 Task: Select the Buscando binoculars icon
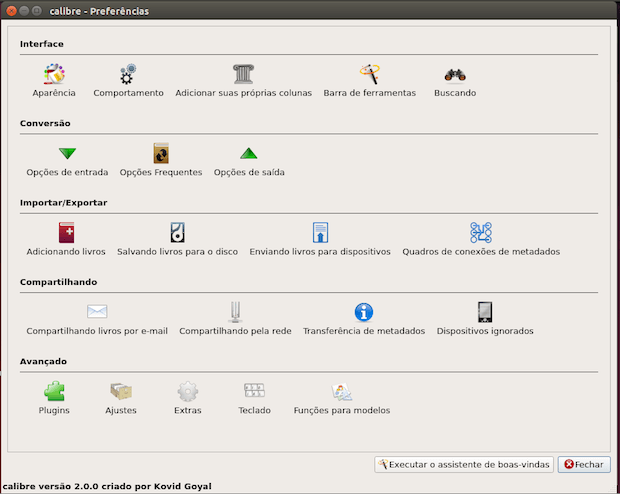pos(455,75)
